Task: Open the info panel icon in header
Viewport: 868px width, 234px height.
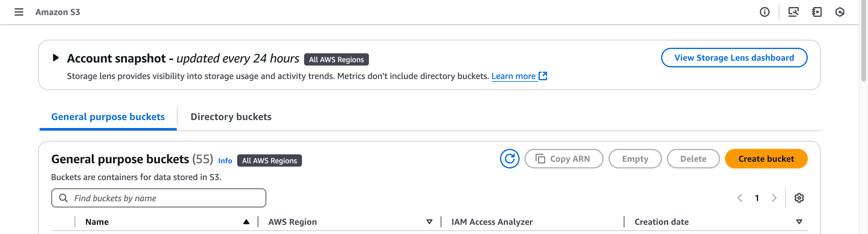Action: click(x=764, y=12)
